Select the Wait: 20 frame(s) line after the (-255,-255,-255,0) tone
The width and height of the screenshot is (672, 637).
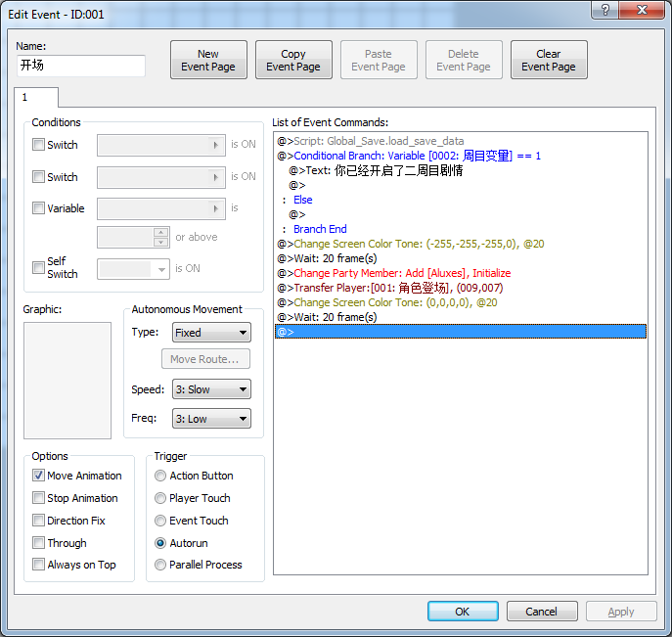pos(461,258)
